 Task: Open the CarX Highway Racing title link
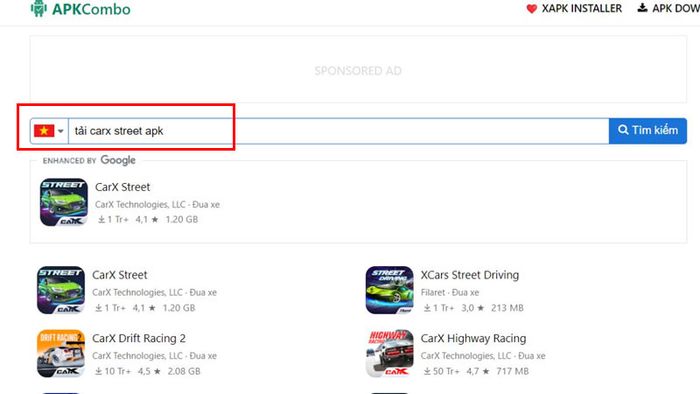[x=473, y=338]
